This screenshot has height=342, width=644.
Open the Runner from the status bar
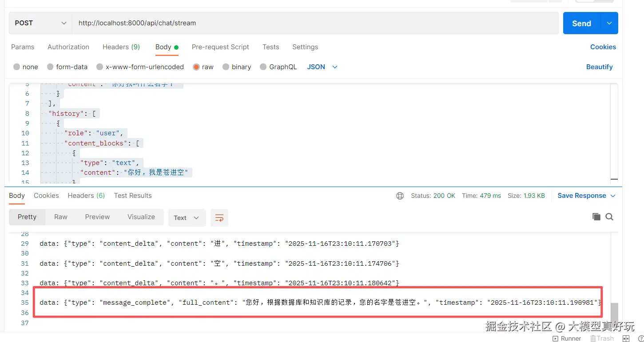point(566,338)
